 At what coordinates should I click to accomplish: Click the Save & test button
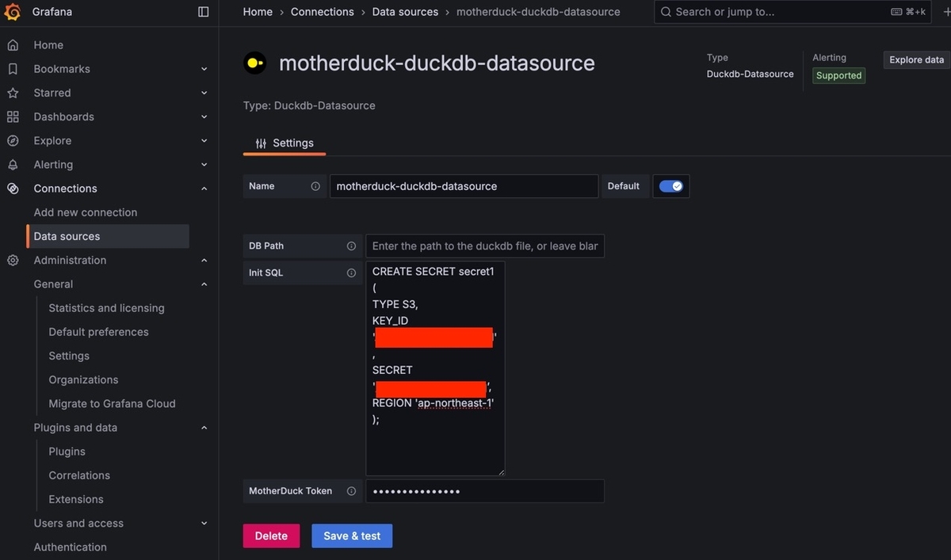[x=352, y=536]
